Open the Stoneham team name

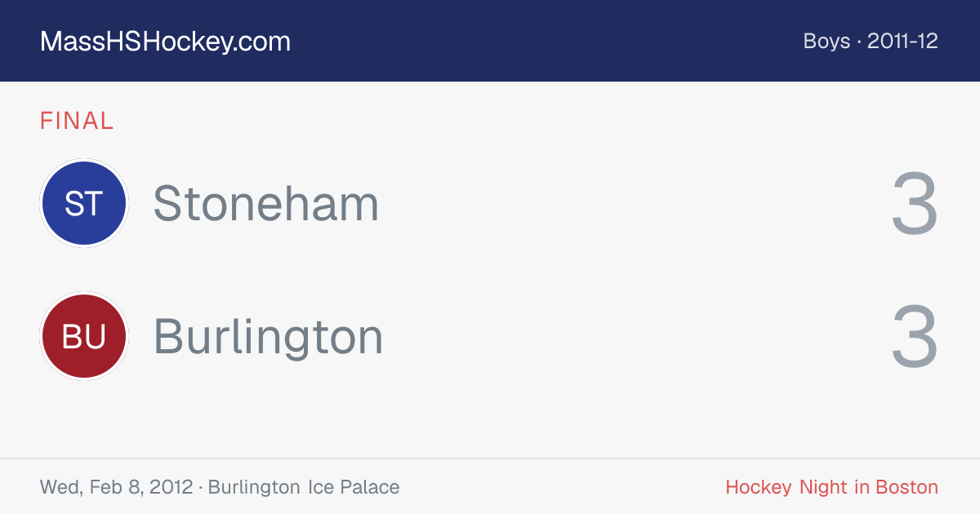click(266, 203)
